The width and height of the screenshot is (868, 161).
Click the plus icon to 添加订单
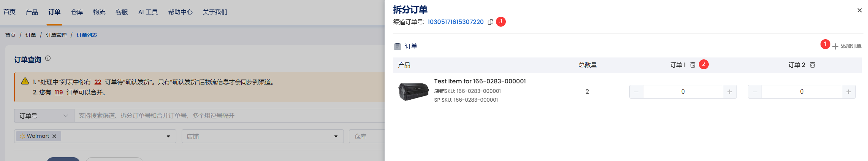coord(835,46)
